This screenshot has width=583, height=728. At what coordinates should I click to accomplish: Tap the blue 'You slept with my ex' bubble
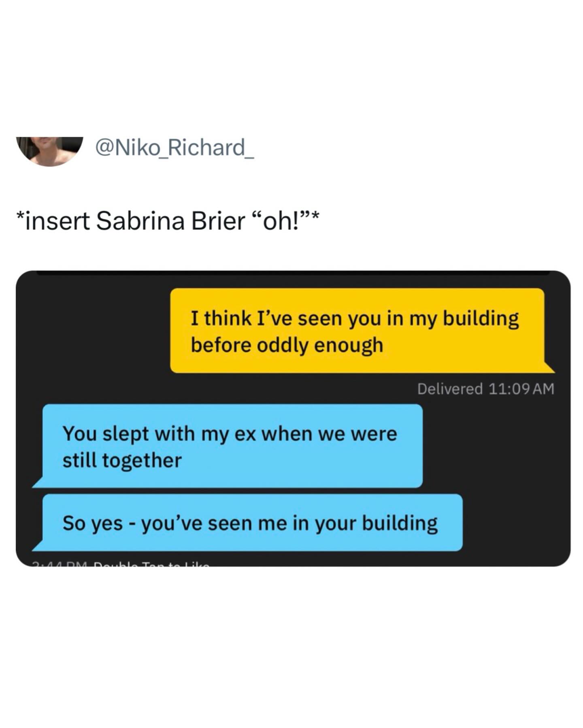pos(232,446)
